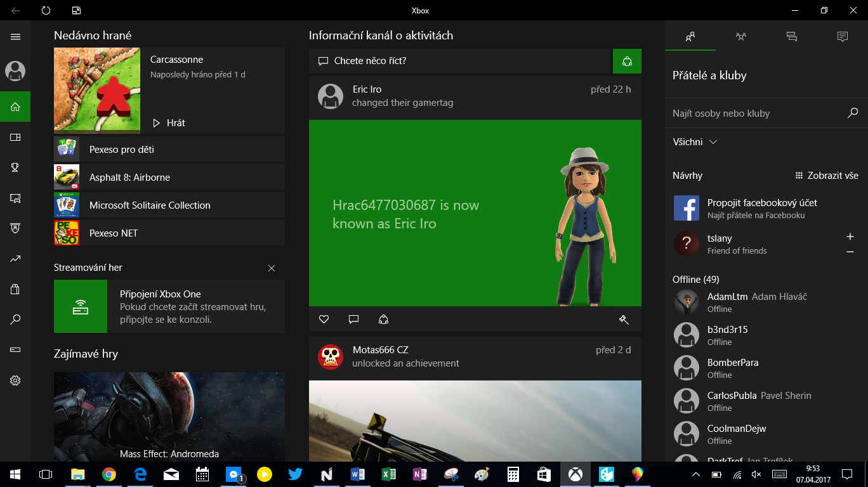
Task: Open the Action Center notifications icon
Action: click(846, 474)
